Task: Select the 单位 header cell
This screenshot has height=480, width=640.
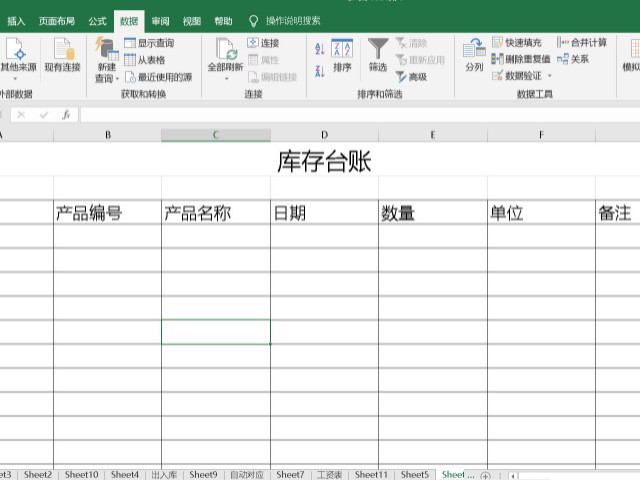Action: [541, 212]
